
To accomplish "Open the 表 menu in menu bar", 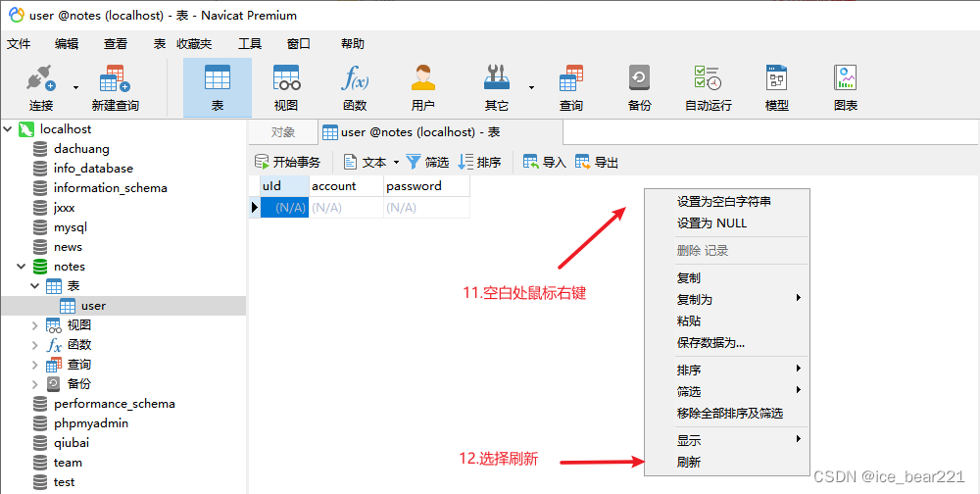I will 160,44.
